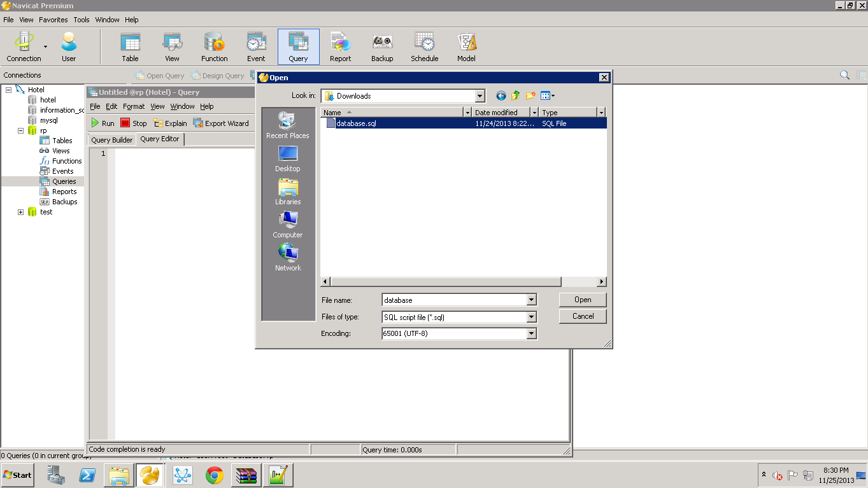
Task: Switch to Query Editor tab
Action: [160, 139]
